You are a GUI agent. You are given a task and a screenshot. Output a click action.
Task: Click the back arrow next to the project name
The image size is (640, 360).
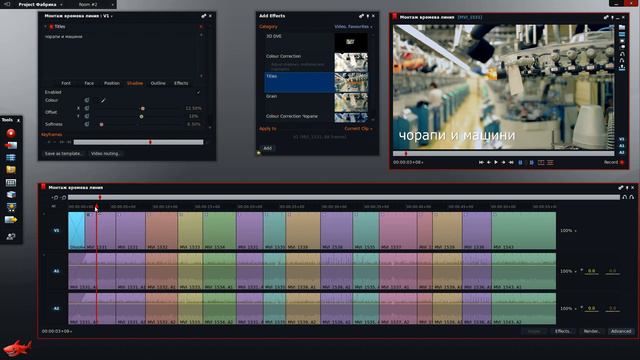7,4
